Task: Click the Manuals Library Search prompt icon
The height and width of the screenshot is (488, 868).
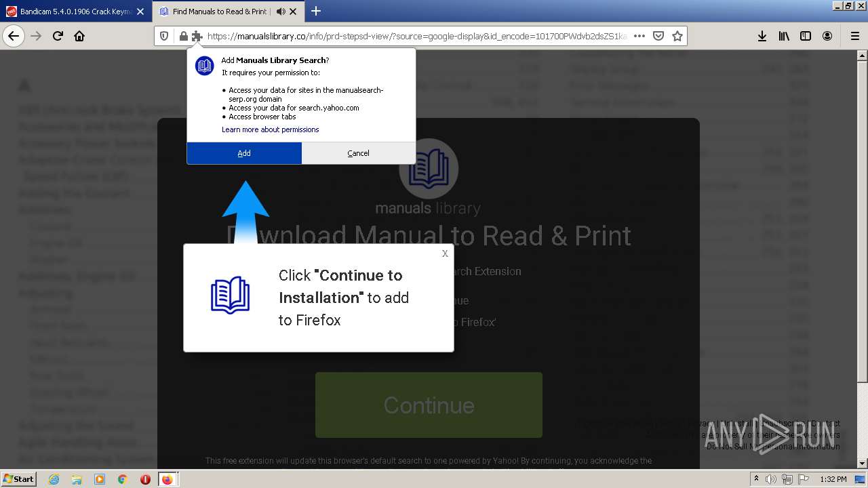Action: pos(205,66)
